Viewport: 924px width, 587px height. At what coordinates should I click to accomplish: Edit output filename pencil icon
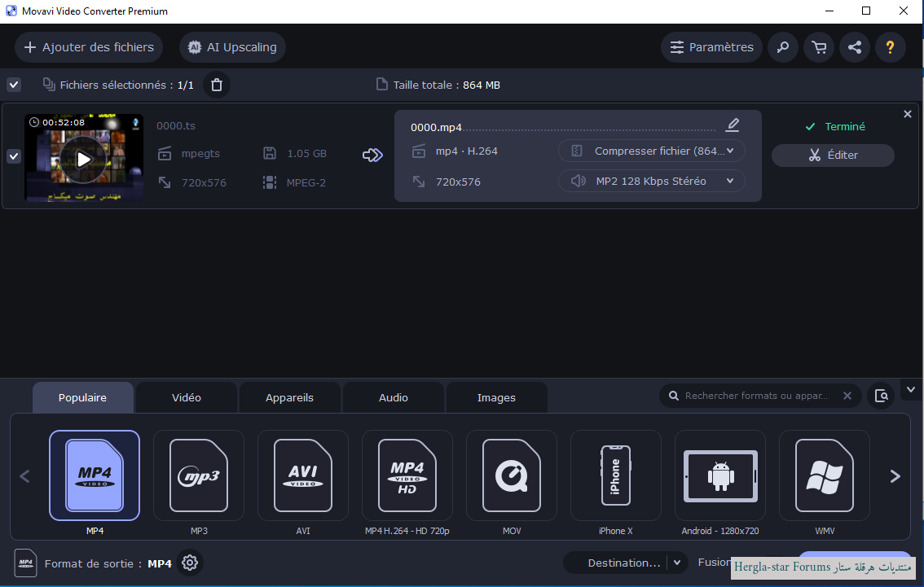pyautogui.click(x=733, y=125)
